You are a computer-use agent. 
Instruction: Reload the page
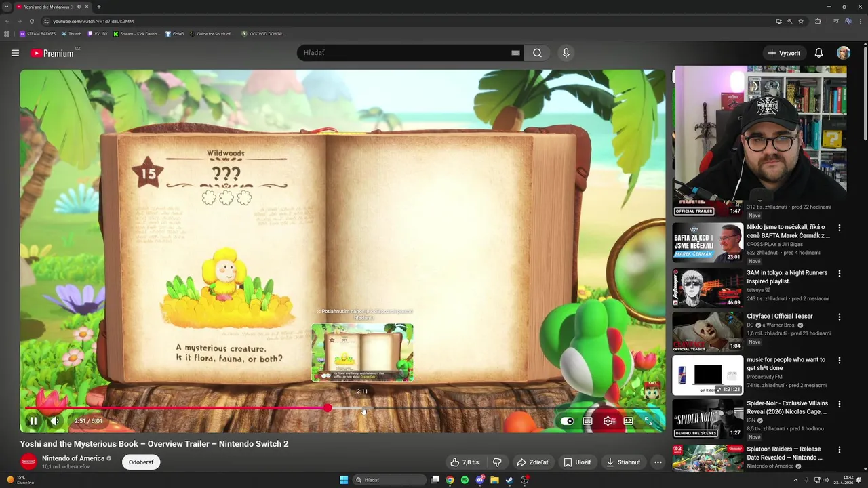pyautogui.click(x=31, y=21)
